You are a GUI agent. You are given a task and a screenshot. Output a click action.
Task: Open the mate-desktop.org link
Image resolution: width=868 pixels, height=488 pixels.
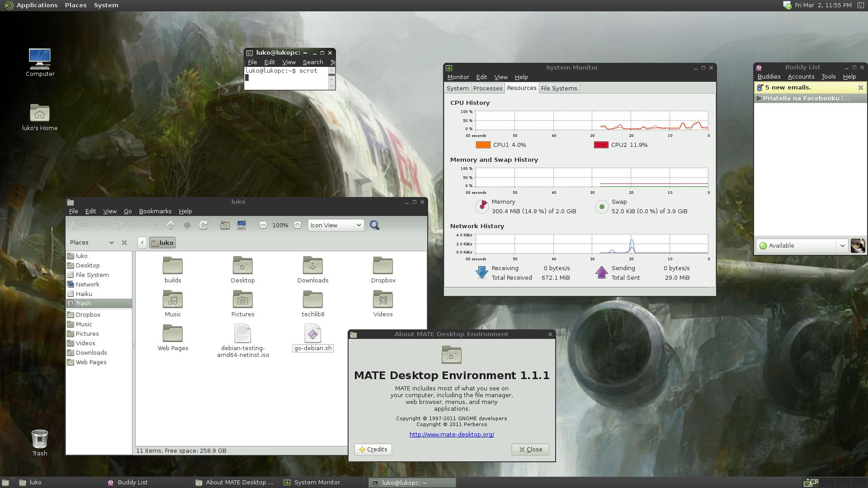[x=452, y=435]
